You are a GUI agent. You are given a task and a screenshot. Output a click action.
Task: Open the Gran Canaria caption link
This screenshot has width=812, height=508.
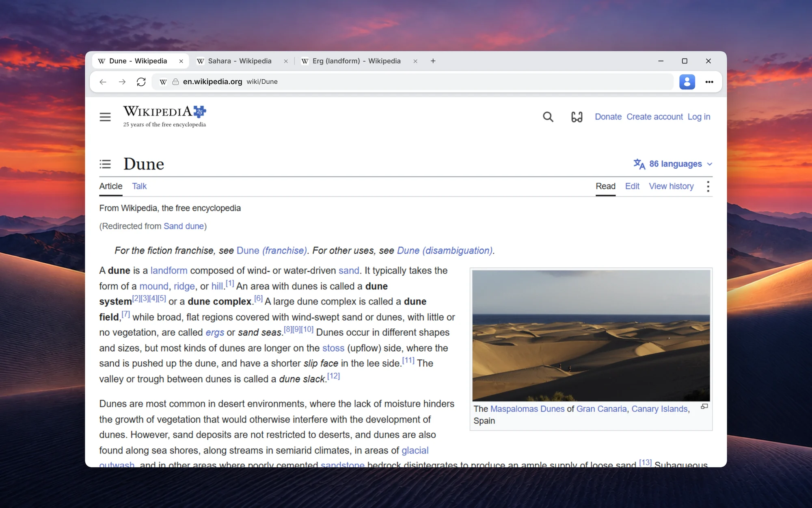[602, 409]
